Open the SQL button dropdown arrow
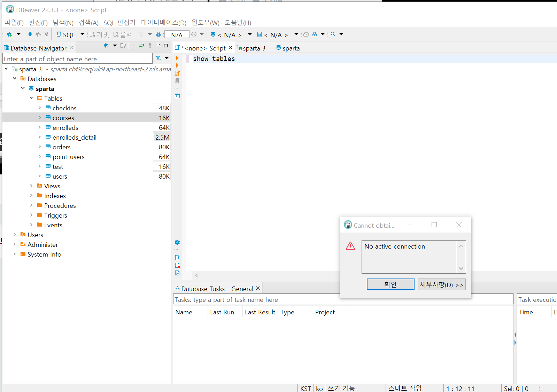 (x=82, y=34)
